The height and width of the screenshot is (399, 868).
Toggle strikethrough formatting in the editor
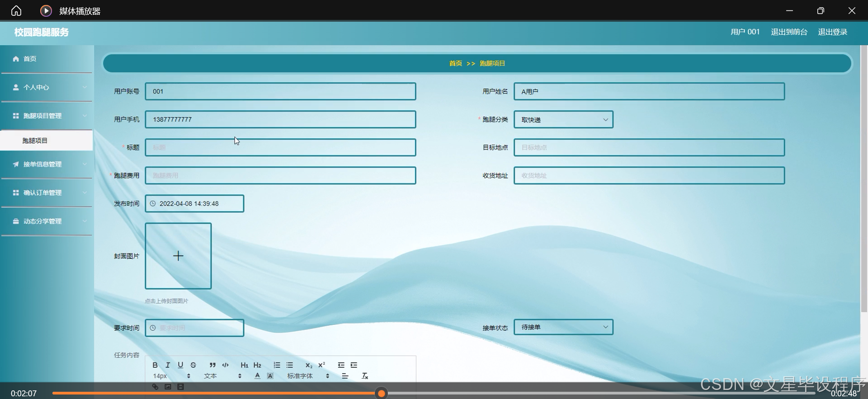[x=193, y=365]
